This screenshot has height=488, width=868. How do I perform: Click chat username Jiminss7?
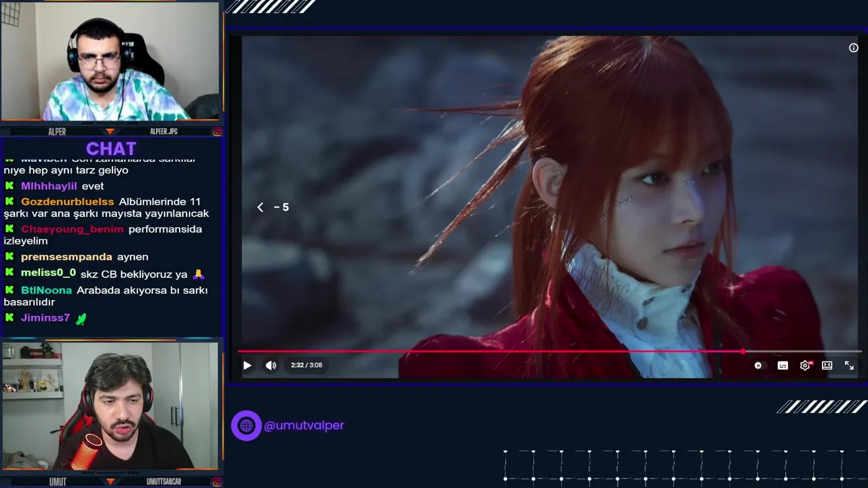point(45,317)
